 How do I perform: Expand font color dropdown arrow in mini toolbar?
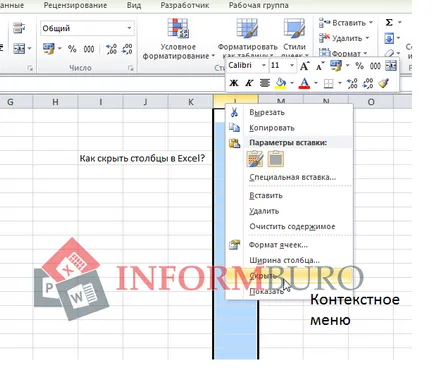(x=316, y=83)
